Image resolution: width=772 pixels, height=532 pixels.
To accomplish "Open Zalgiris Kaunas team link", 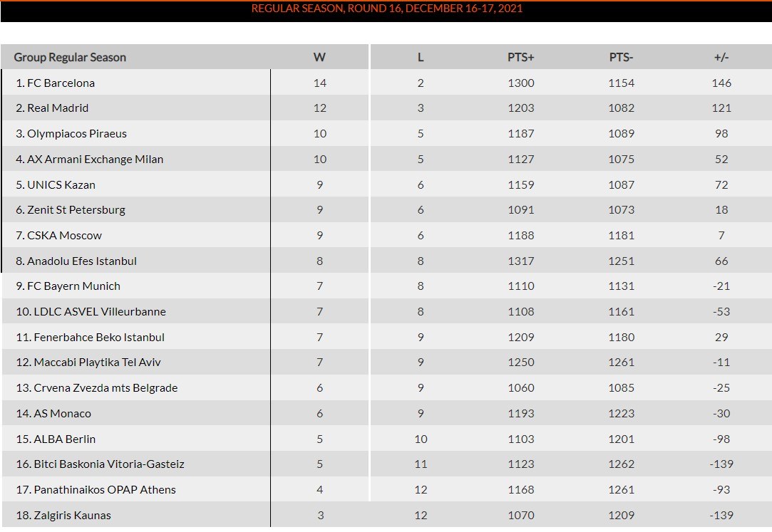I will pos(73,516).
